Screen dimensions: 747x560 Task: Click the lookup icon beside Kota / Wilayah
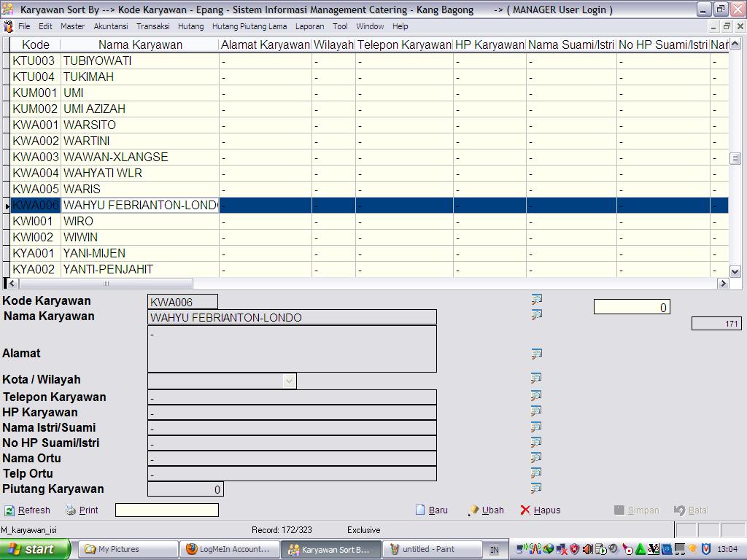coord(536,378)
